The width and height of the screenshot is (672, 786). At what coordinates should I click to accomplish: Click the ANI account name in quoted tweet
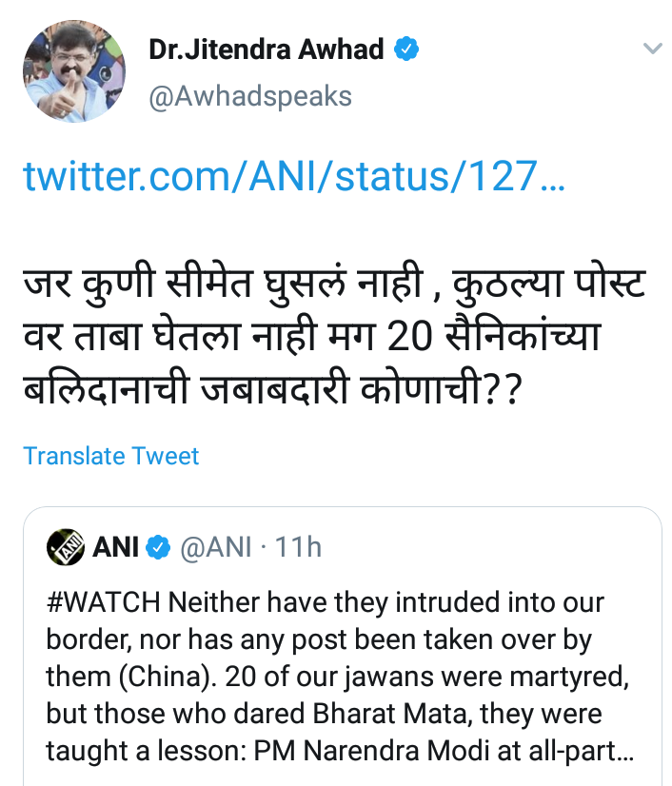click(116, 546)
